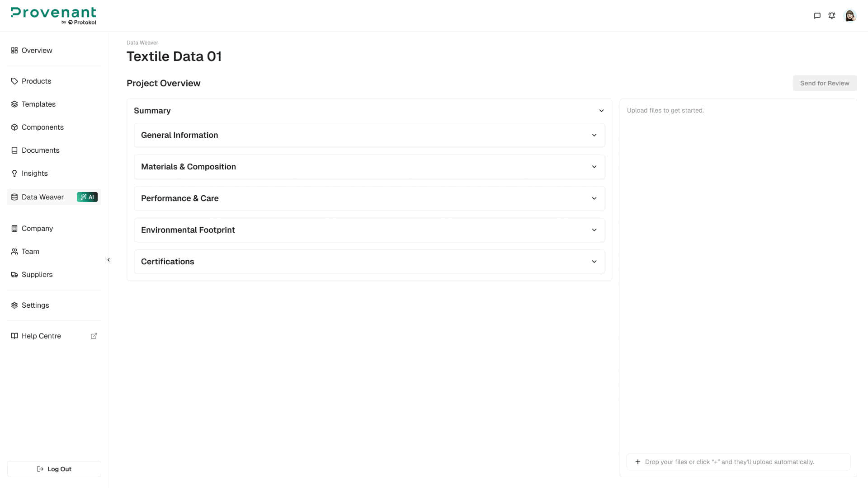The width and height of the screenshot is (868, 488).
Task: Click the Provenant logo
Action: (53, 16)
